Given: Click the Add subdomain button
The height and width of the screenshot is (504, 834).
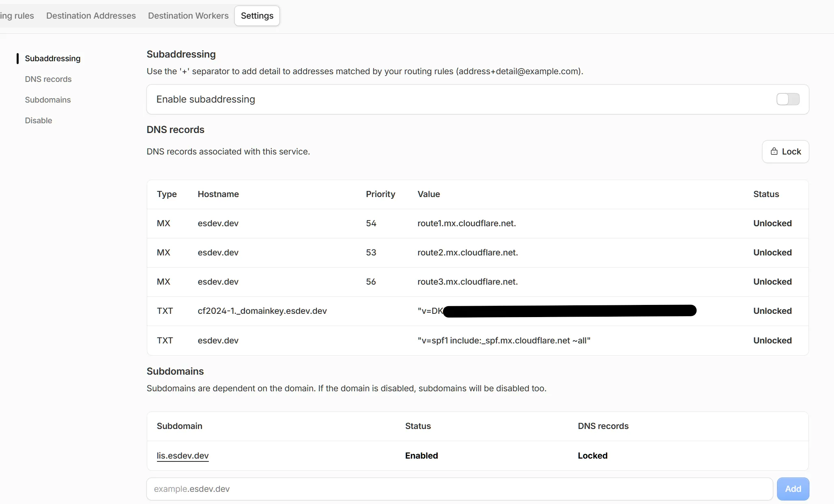Looking at the screenshot, I should pyautogui.click(x=793, y=489).
